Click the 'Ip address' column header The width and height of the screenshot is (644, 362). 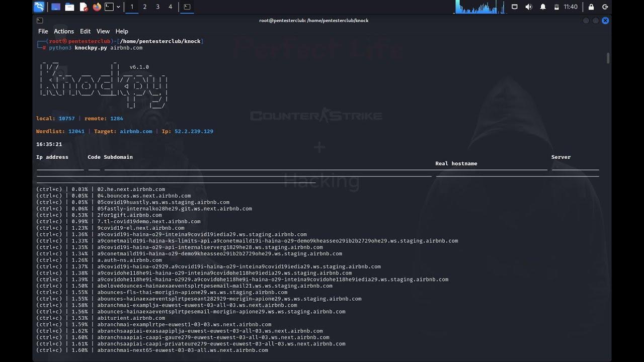(52, 157)
